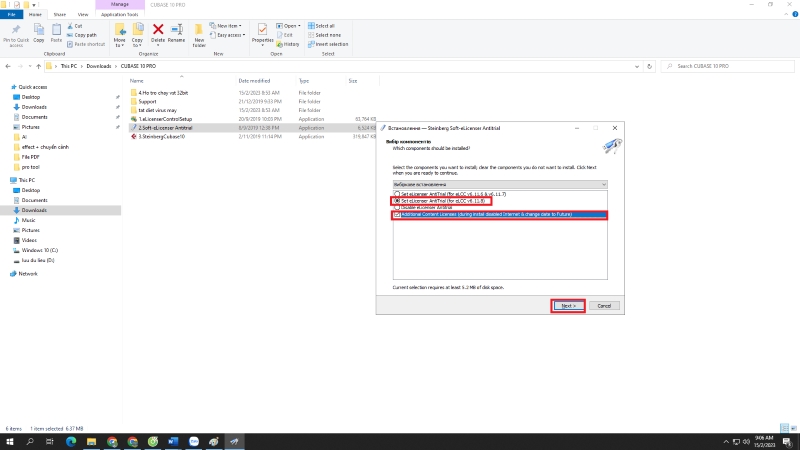Select the Disable eLicenser Antitrial radio

point(397,208)
